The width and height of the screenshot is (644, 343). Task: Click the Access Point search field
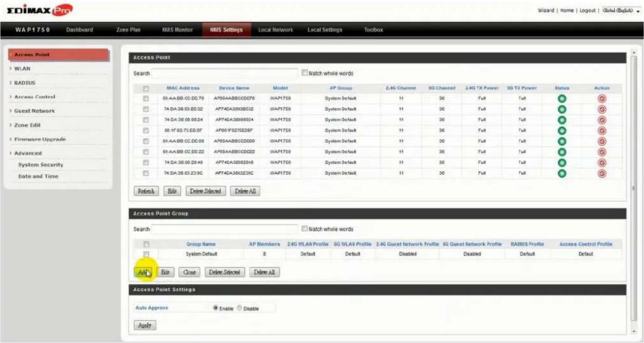pos(224,73)
